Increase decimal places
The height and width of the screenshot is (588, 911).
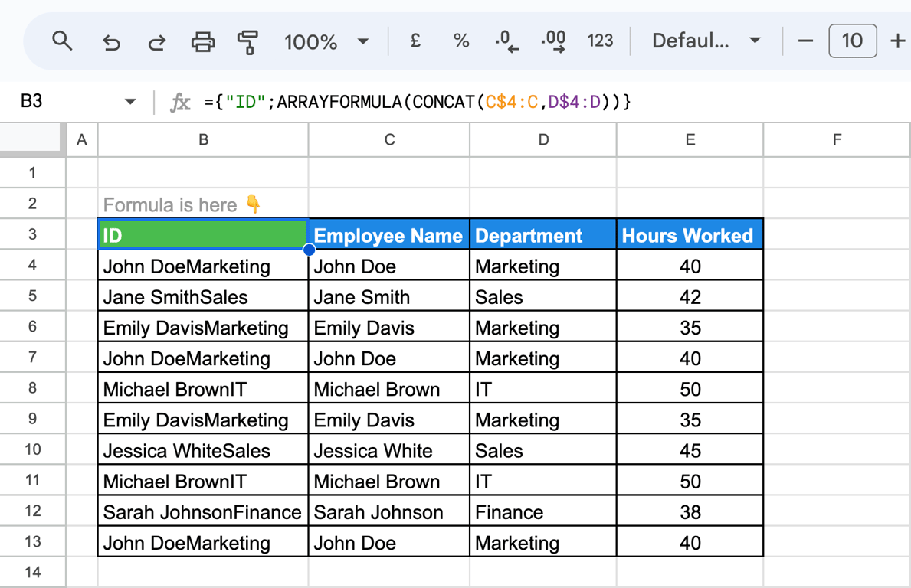[x=553, y=42]
